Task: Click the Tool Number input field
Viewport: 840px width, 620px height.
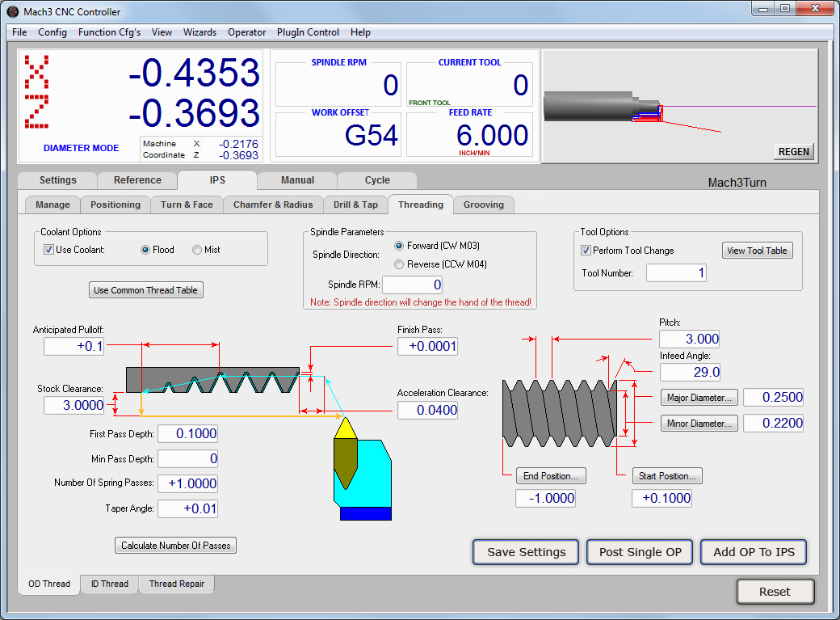Action: click(x=677, y=273)
